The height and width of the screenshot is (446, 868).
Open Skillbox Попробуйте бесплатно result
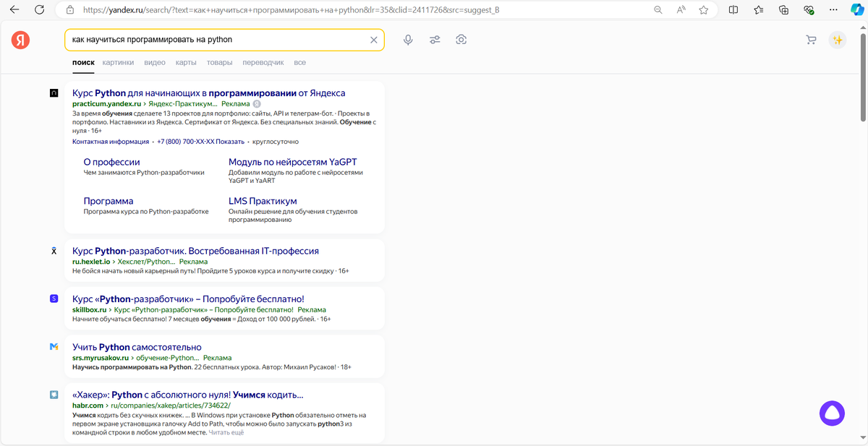[x=189, y=299]
